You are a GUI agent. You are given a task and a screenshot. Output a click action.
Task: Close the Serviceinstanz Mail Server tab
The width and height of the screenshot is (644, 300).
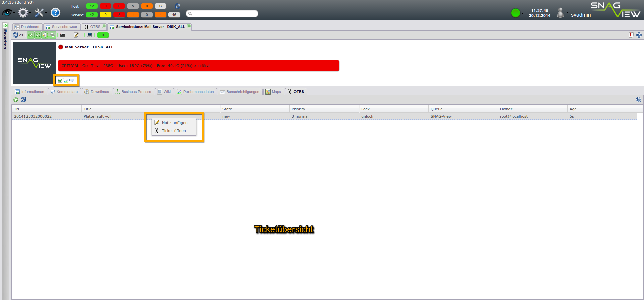coord(189,26)
